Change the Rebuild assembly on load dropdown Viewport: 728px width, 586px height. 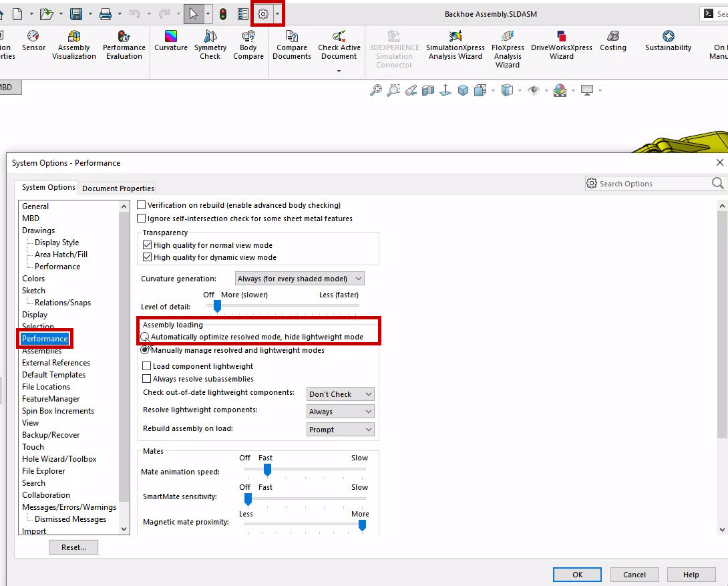pyautogui.click(x=340, y=428)
